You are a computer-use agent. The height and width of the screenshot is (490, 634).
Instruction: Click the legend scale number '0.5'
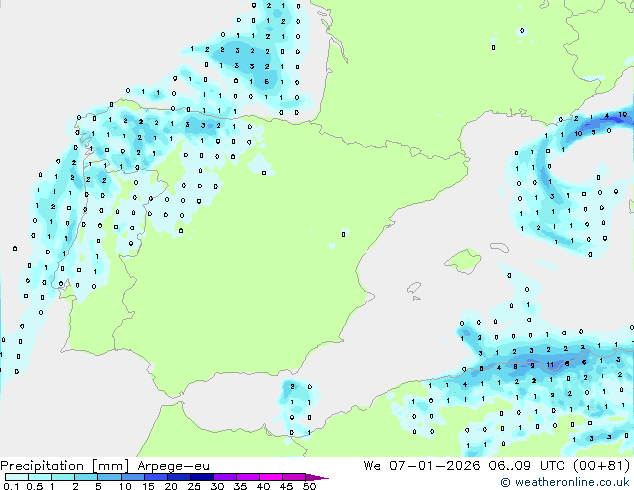click(x=35, y=486)
